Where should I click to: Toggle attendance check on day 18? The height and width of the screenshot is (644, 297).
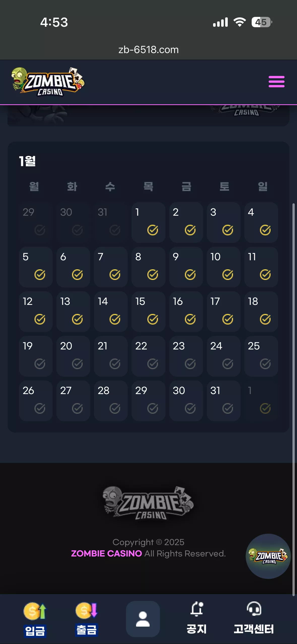click(x=265, y=319)
